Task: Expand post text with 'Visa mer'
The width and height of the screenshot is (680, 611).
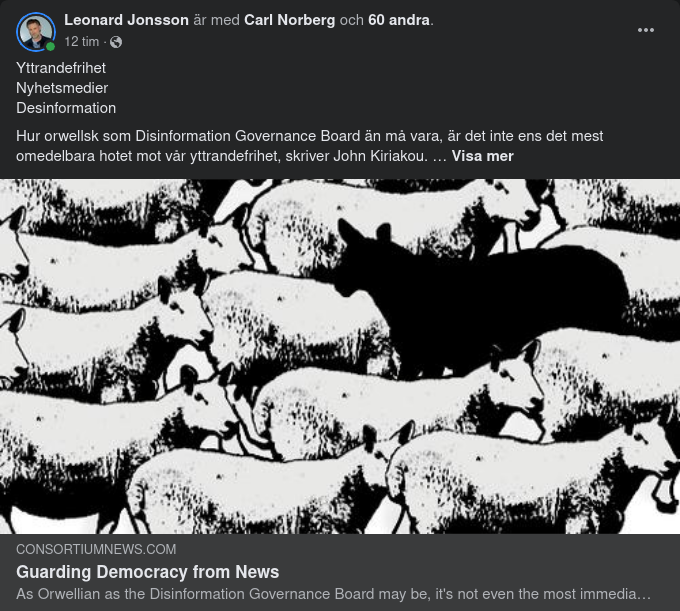Action: tap(482, 156)
